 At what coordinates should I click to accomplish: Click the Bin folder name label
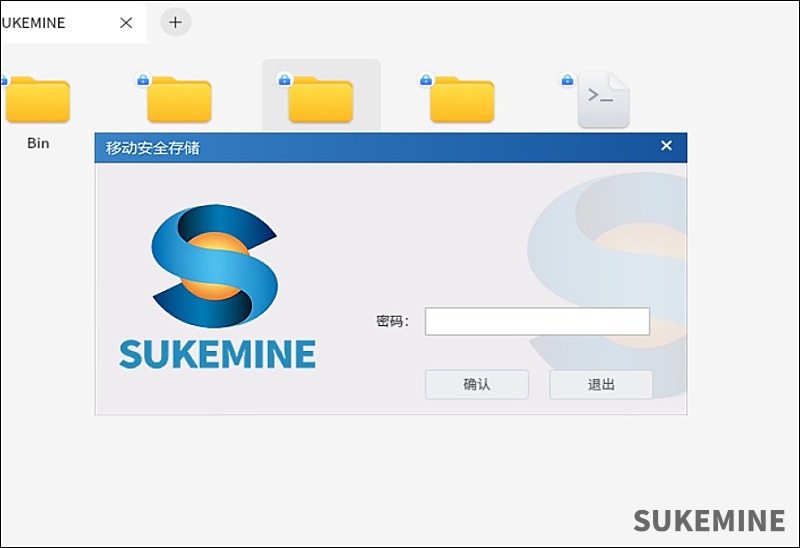pyautogui.click(x=38, y=143)
